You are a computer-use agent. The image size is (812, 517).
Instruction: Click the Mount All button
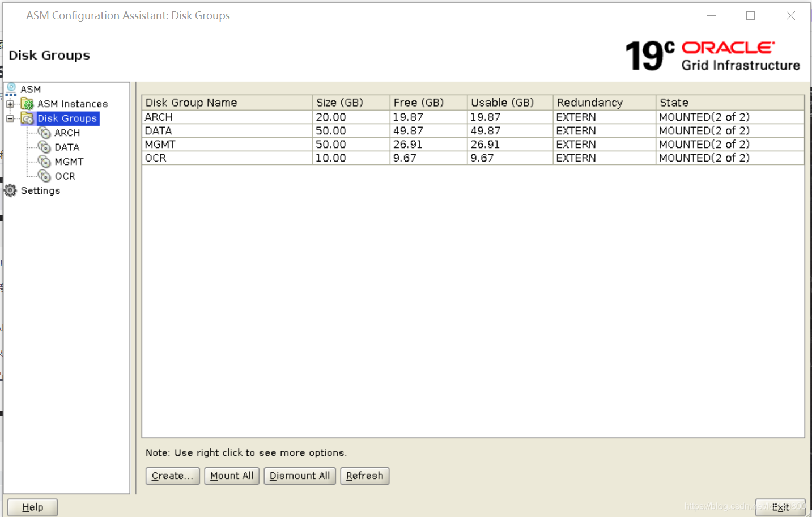pyautogui.click(x=232, y=476)
